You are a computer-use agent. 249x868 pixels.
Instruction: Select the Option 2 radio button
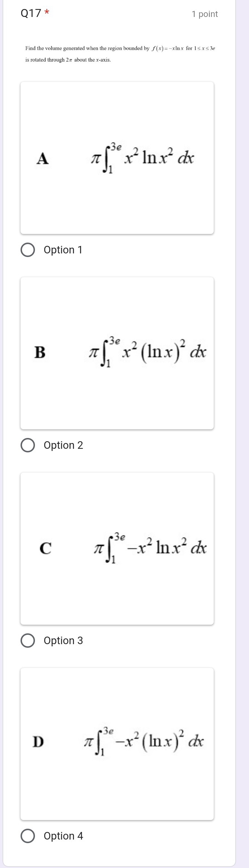coord(28,446)
